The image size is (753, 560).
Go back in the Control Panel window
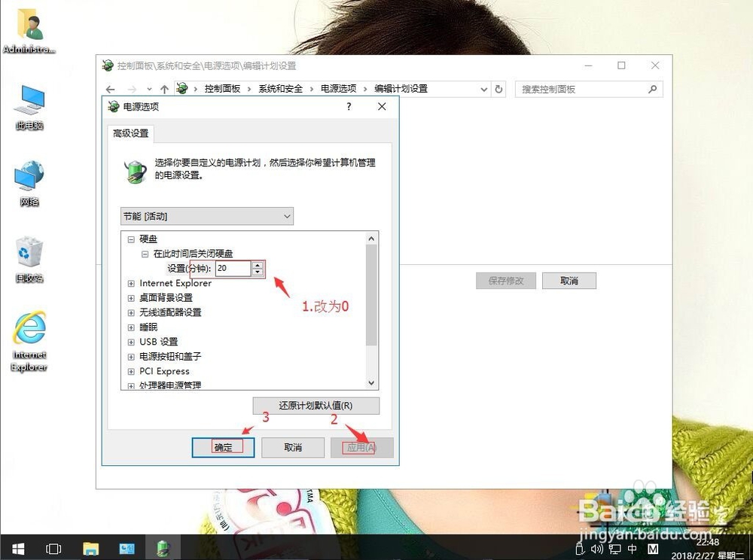111,90
